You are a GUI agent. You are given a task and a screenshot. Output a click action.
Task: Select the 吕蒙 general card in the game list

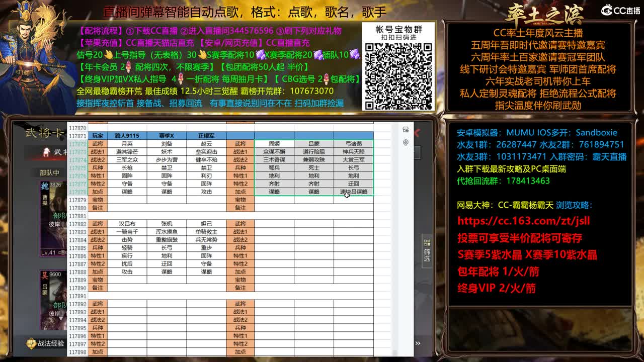pyautogui.click(x=53, y=301)
